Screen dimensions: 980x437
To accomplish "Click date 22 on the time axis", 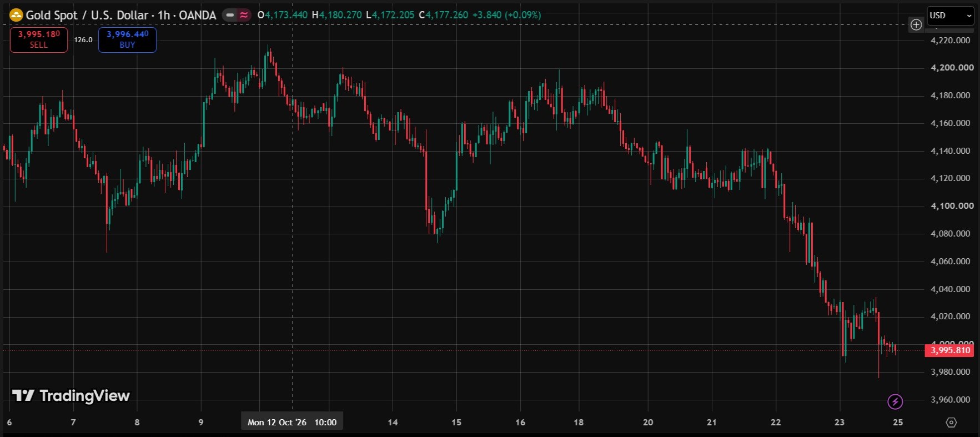I will click(x=776, y=423).
